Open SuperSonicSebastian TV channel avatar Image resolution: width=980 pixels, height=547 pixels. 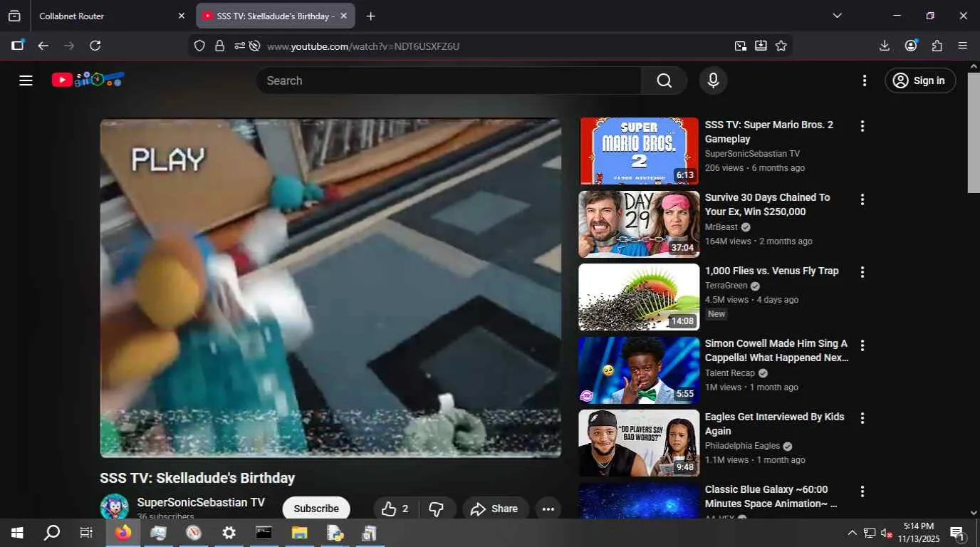click(x=114, y=507)
